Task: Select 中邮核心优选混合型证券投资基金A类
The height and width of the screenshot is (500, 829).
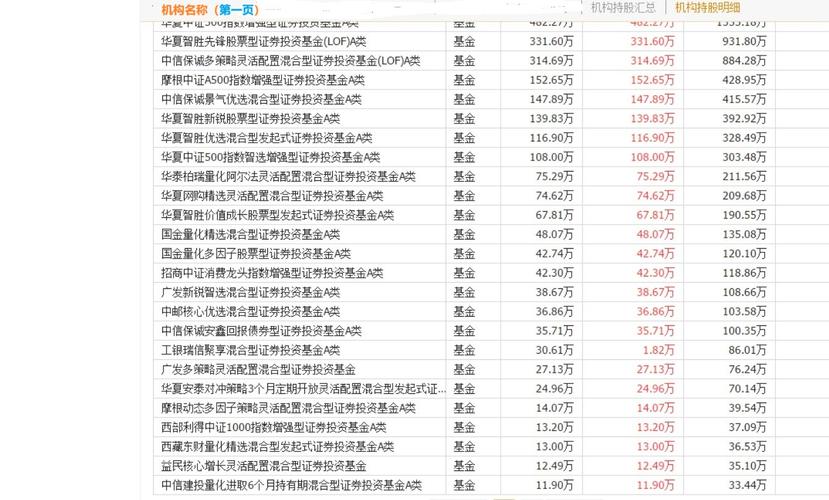Action: coord(251,311)
